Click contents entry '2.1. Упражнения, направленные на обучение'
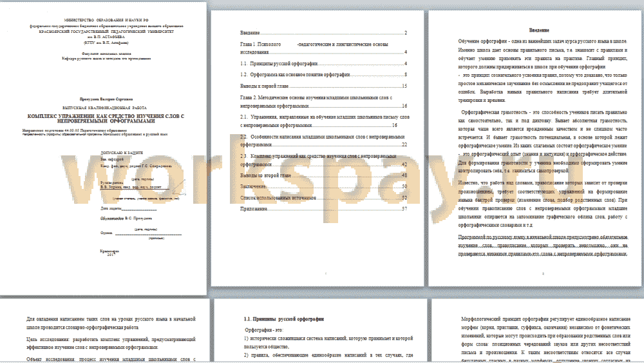Screen dimensions: 644x363 [x=325, y=121]
